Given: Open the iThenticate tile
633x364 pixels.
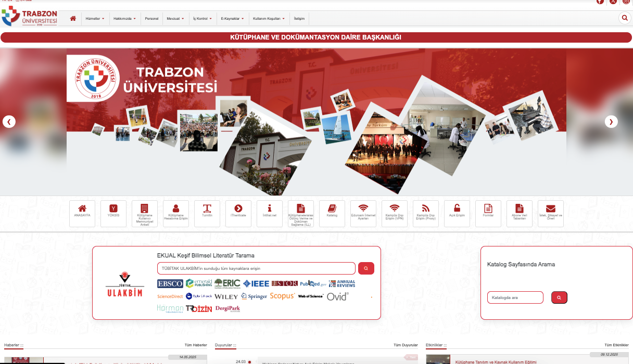Looking at the screenshot, I should pos(238,214).
